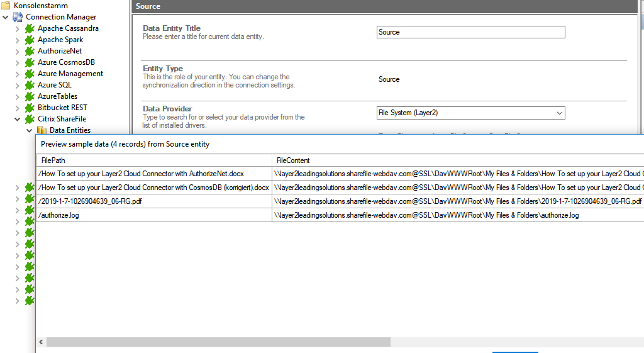Image resolution: width=644 pixels, height=353 pixels.
Task: Click the Apache Spark puzzle icon
Action: point(30,40)
